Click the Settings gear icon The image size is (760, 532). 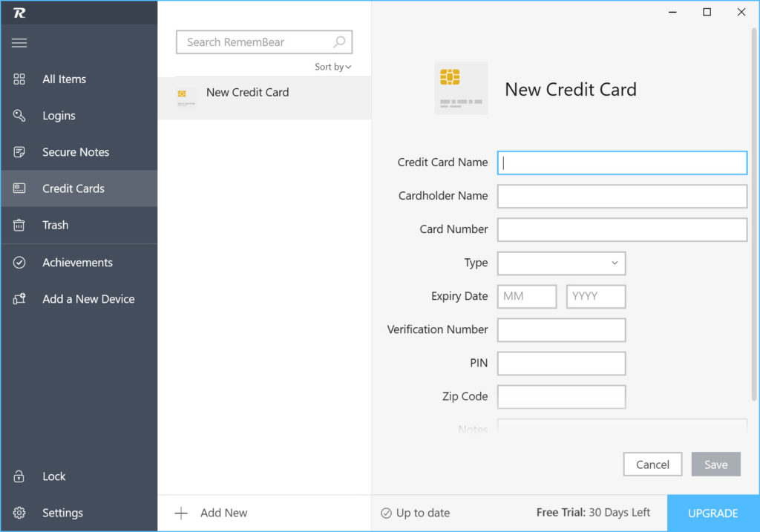click(x=19, y=513)
